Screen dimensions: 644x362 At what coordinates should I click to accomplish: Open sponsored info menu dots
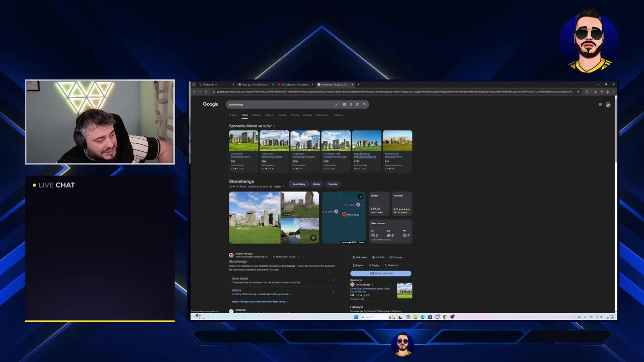pos(274,126)
